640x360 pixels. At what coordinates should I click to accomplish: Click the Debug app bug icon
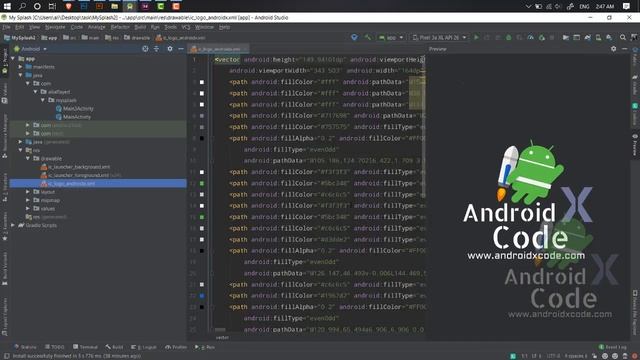pyautogui.click(x=509, y=38)
